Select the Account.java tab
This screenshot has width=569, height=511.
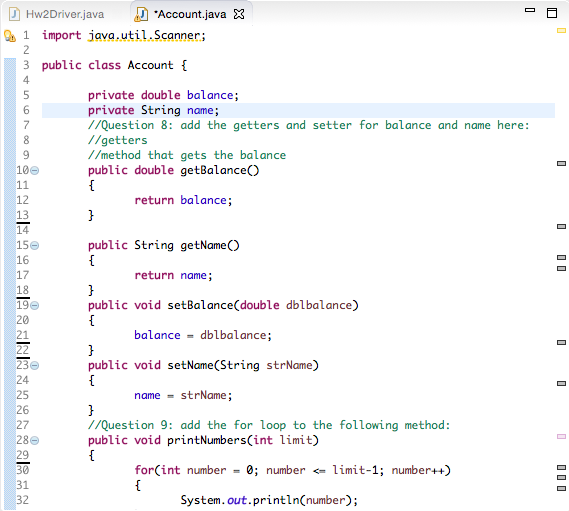point(190,14)
